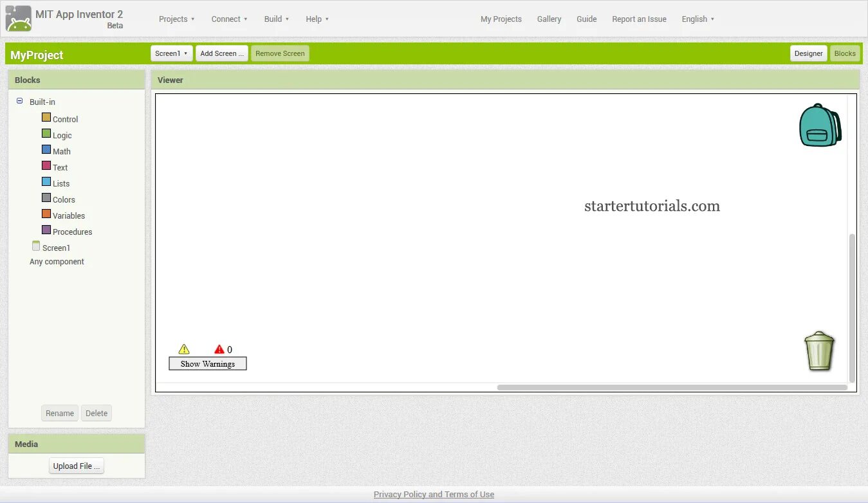This screenshot has width=868, height=503.
Task: Open the English language dropdown
Action: 697,19
